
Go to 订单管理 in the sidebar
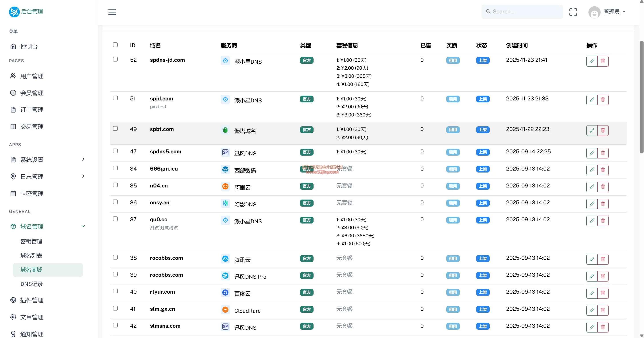pos(32,110)
